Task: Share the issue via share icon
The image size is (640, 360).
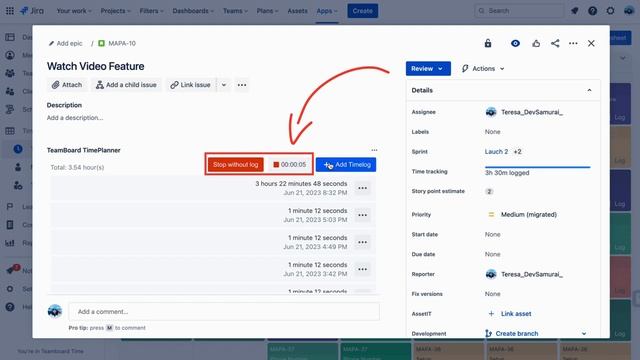Action: pyautogui.click(x=555, y=43)
